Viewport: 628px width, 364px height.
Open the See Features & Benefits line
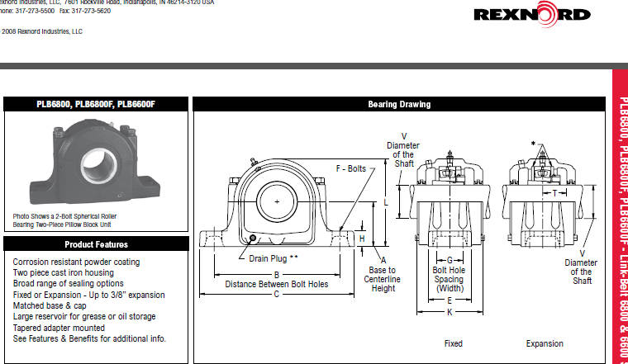89,338
